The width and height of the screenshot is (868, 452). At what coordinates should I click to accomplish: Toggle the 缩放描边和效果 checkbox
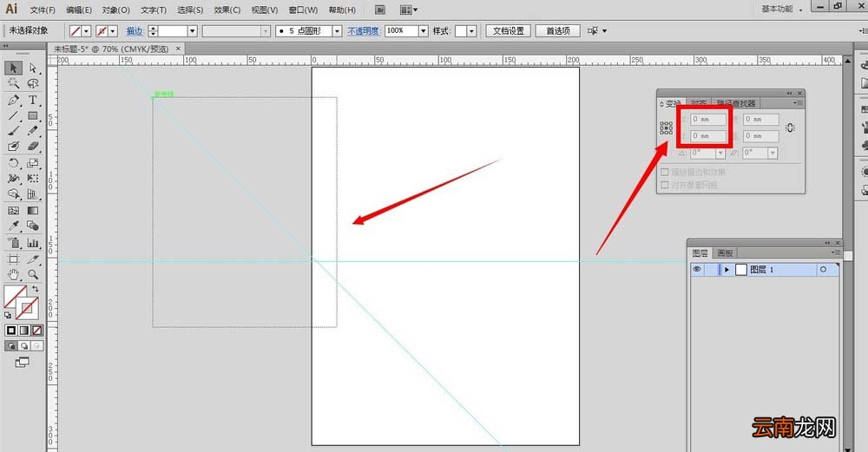[665, 172]
